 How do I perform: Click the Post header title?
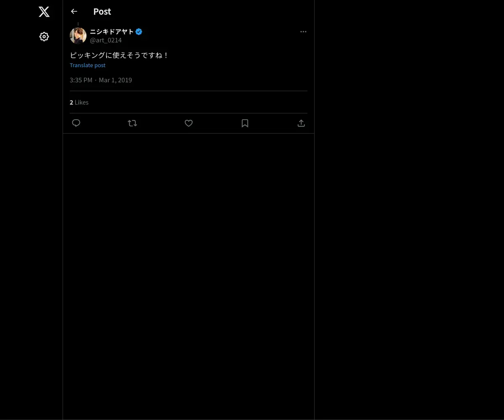tap(102, 11)
